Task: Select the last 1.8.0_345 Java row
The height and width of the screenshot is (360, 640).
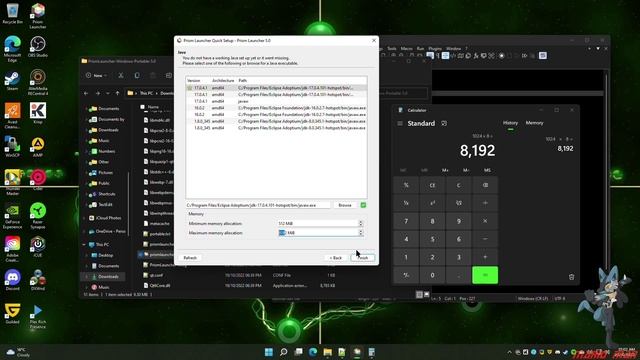Action: click(276, 128)
